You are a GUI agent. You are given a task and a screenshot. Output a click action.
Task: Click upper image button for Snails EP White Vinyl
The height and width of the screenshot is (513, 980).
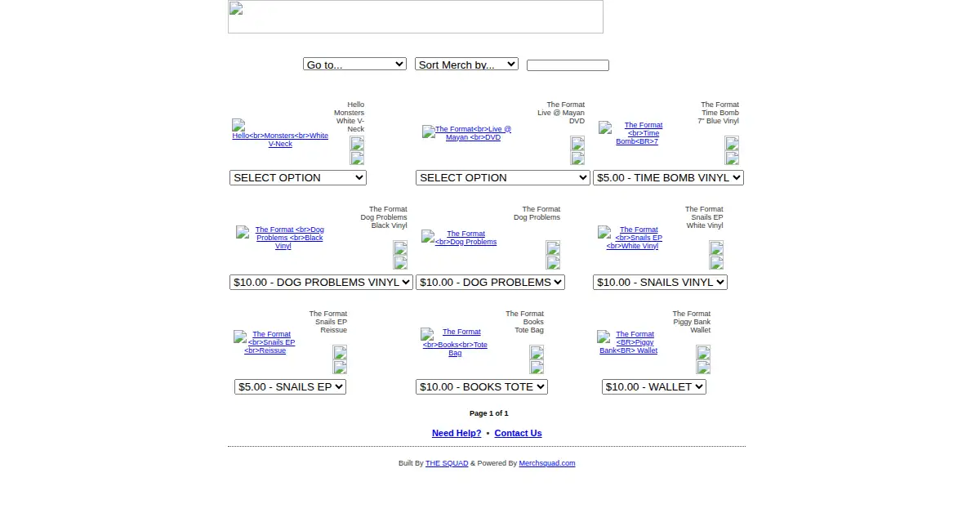click(x=716, y=248)
